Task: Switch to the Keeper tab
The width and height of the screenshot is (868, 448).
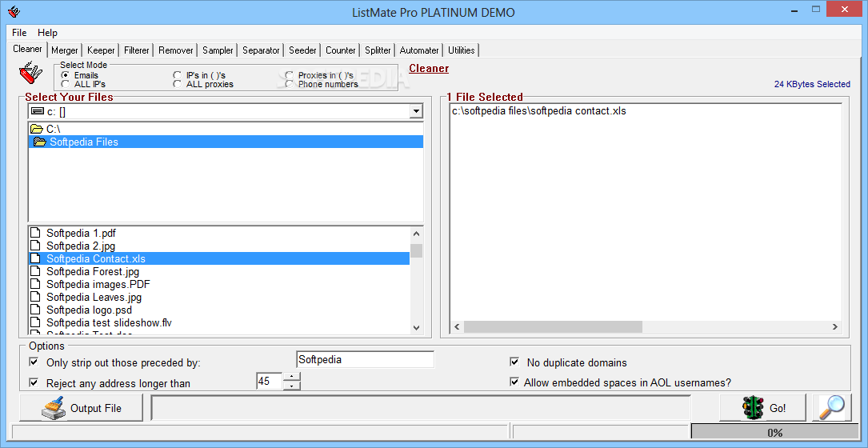Action: (101, 50)
